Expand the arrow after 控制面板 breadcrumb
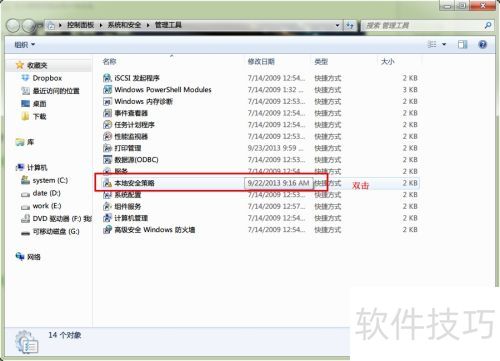The image size is (500, 361). coord(101,25)
